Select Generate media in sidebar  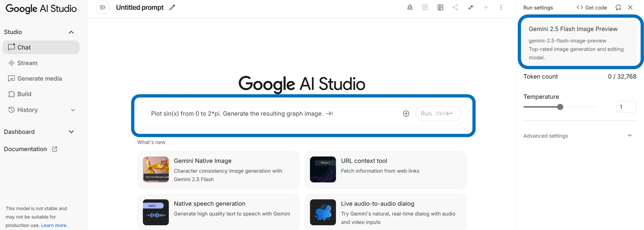(39, 79)
